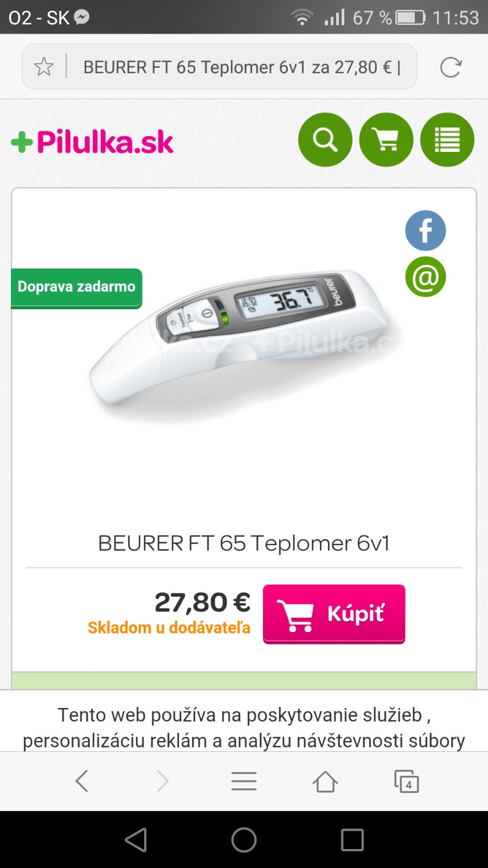
Task: Go to Pilulka.sk homepage logo
Action: [92, 142]
